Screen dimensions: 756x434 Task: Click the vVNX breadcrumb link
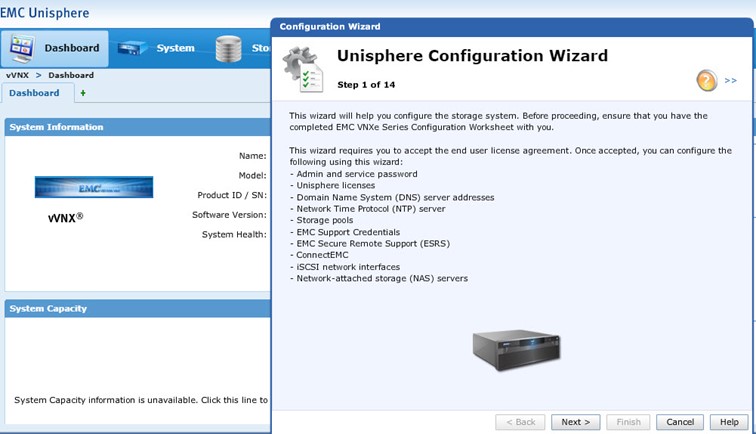(x=17, y=75)
